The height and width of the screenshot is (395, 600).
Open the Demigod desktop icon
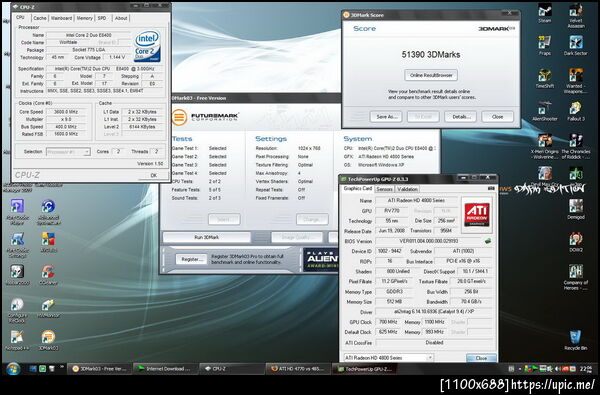(x=575, y=209)
